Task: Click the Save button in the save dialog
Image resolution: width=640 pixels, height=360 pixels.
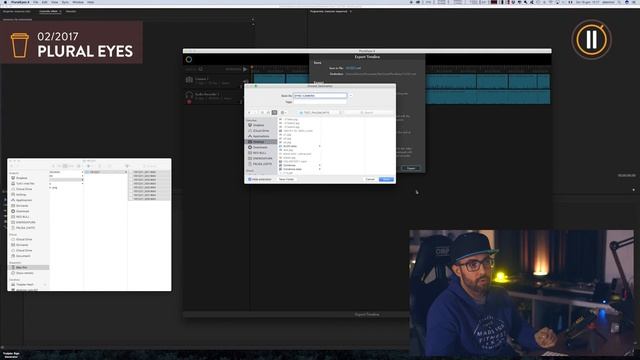Action: tap(386, 179)
